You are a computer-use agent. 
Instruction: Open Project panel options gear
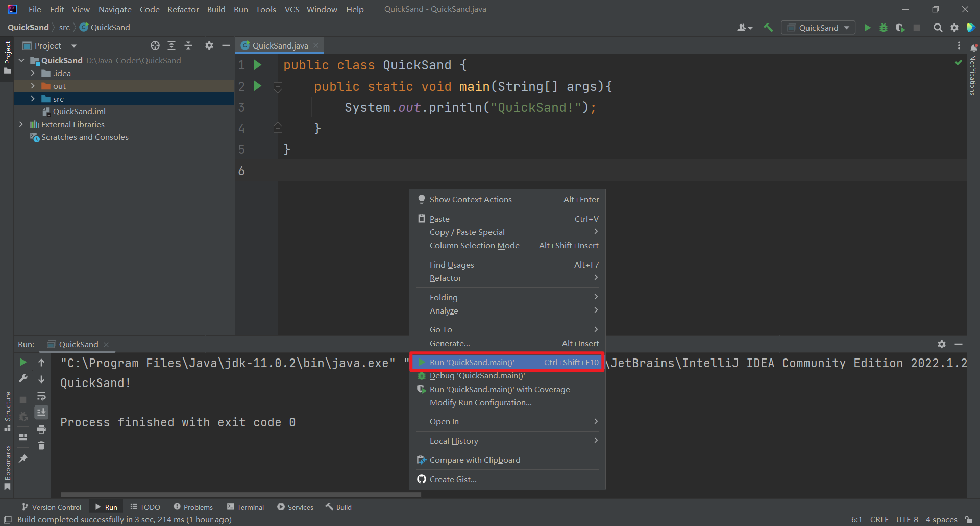(209, 45)
